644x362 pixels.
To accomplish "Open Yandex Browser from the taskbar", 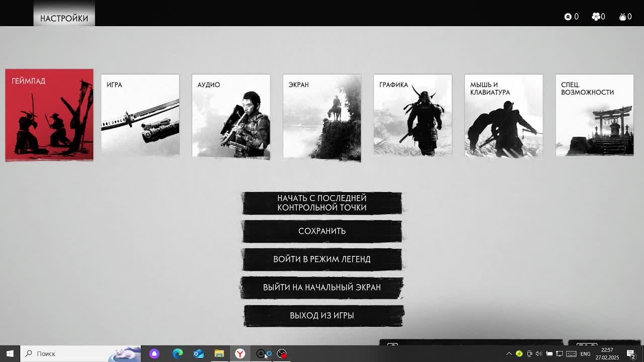I will point(240,353).
